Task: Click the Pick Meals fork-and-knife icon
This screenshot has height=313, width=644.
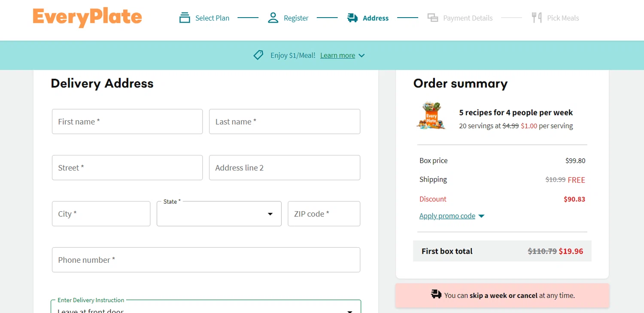Action: click(x=536, y=18)
